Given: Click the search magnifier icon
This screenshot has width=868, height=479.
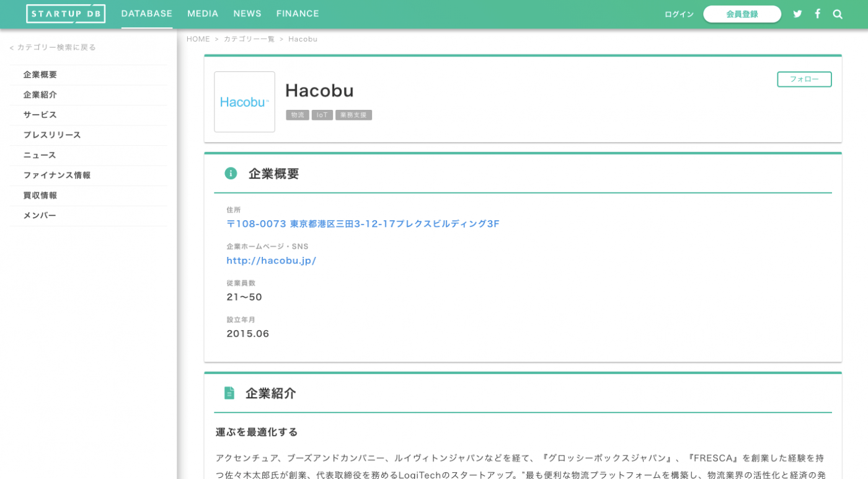Looking at the screenshot, I should 838,14.
